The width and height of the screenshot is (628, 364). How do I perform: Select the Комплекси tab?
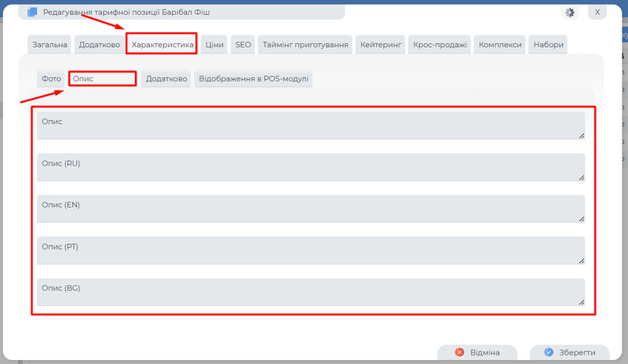500,45
